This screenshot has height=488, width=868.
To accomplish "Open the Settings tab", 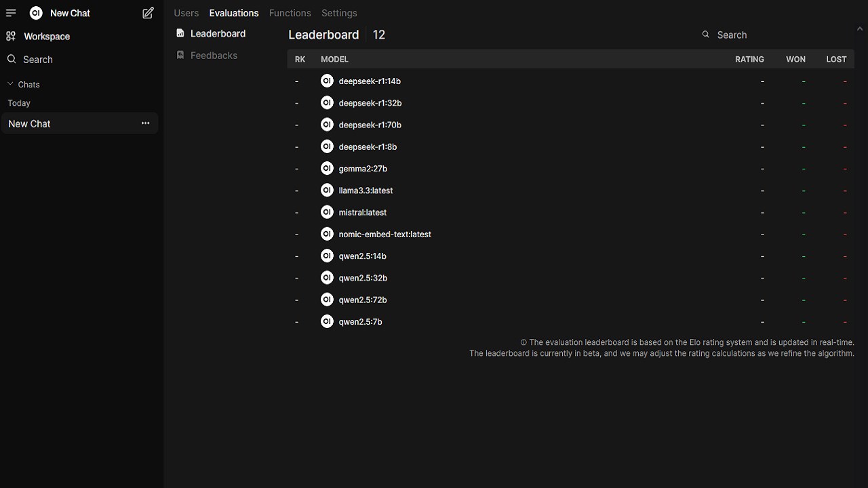I will 339,13.
